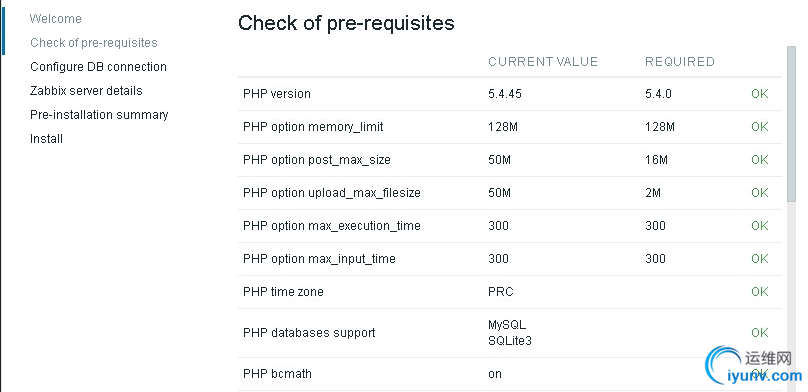Click the CURRENT VALUE column header
The height and width of the screenshot is (392, 808).
click(x=543, y=62)
